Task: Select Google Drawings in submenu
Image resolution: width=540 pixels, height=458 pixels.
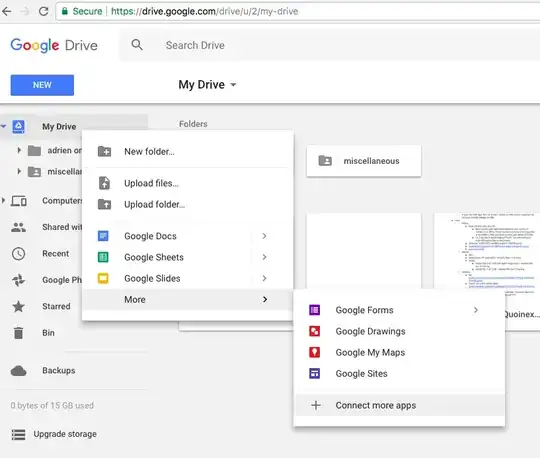Action: pos(399,331)
